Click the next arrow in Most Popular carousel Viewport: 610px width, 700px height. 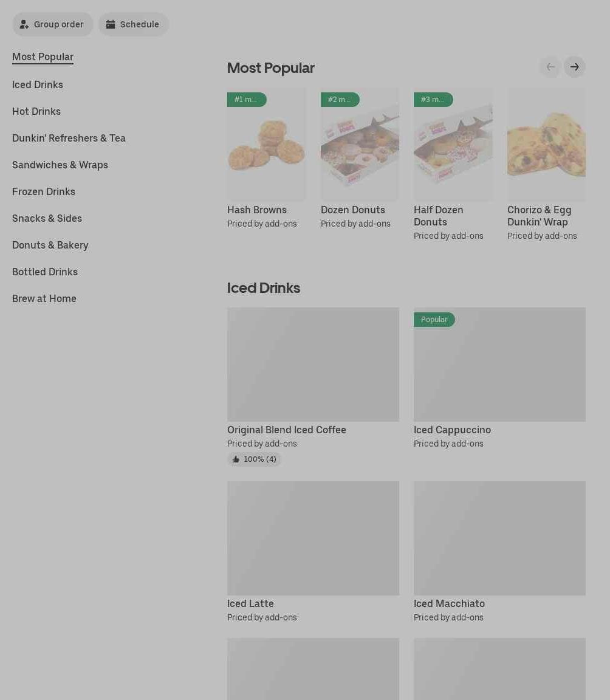[x=574, y=67]
